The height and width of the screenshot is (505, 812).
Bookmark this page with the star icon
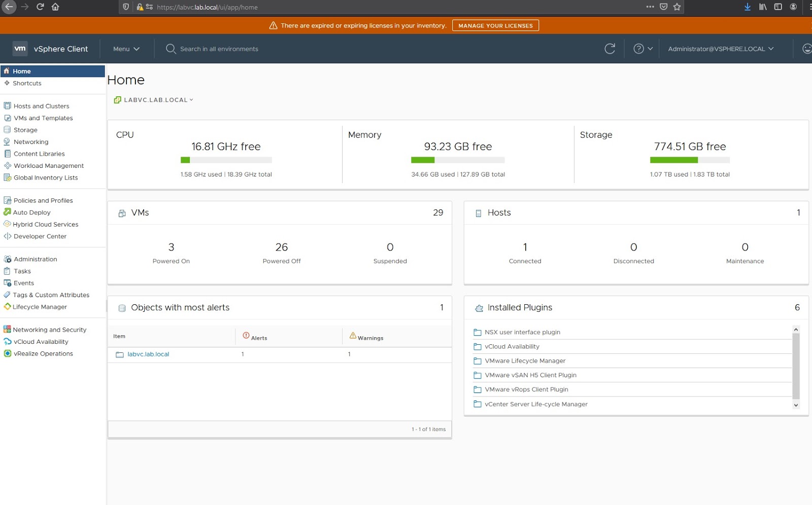(x=677, y=7)
